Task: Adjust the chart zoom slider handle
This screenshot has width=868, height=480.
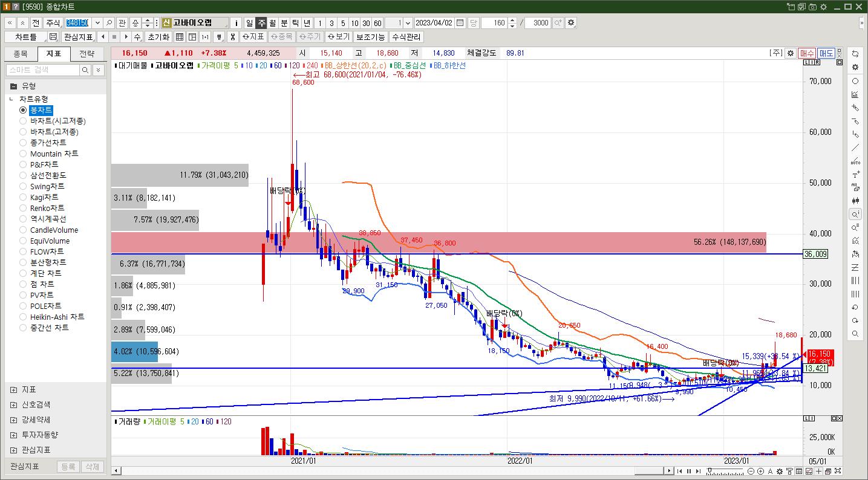Action: click(710, 470)
